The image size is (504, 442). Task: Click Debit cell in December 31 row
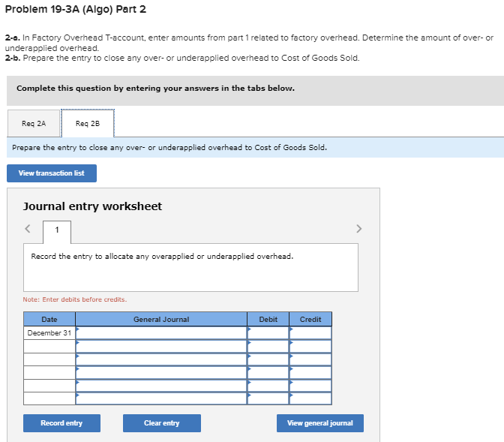268,333
